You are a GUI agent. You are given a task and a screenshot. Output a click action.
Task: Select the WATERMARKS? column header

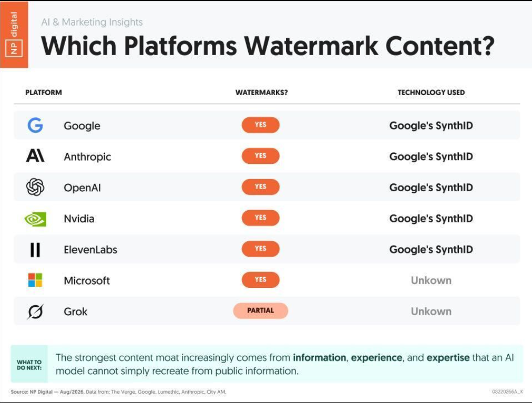(262, 92)
